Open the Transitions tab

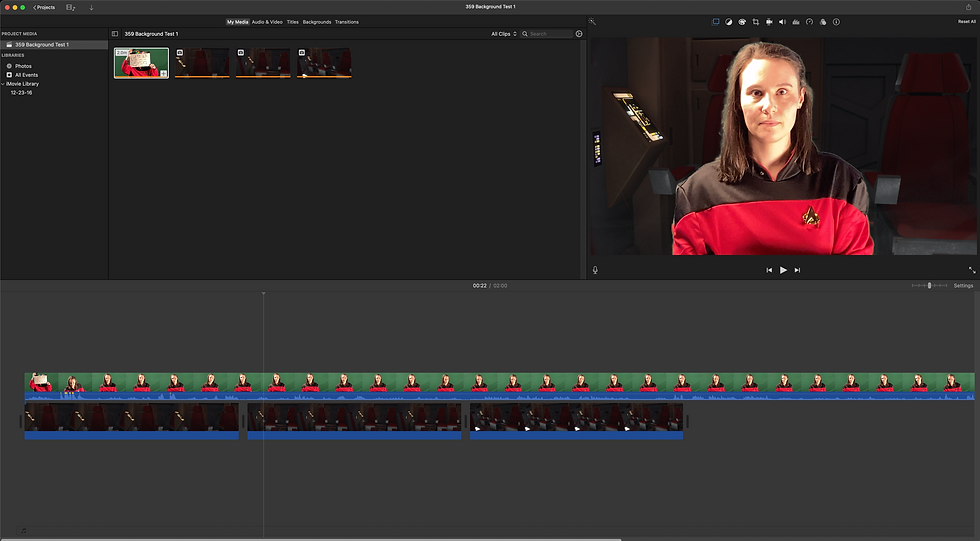click(347, 22)
